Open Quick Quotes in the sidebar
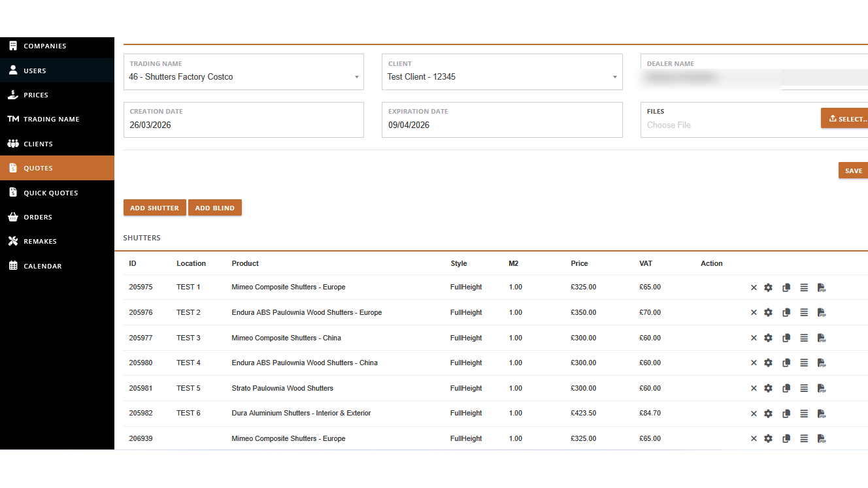The width and height of the screenshot is (868, 488). coord(57,193)
